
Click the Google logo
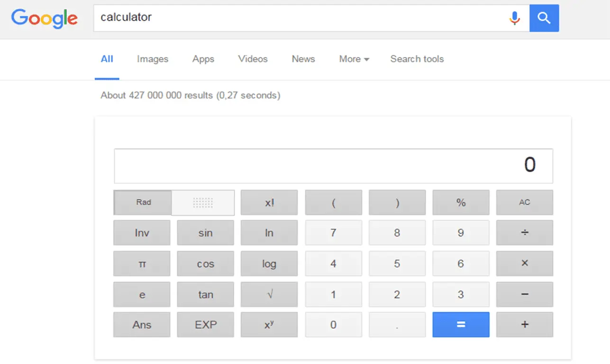pyautogui.click(x=45, y=18)
